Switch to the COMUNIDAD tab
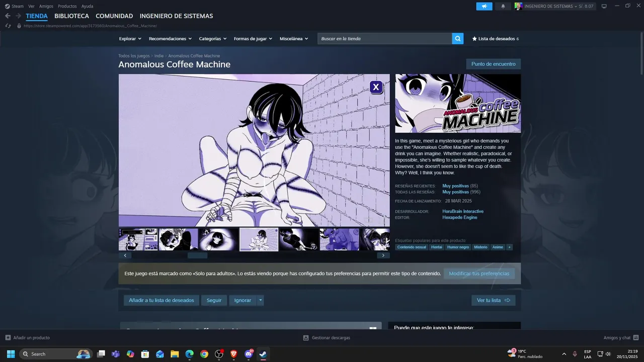 coord(114,16)
